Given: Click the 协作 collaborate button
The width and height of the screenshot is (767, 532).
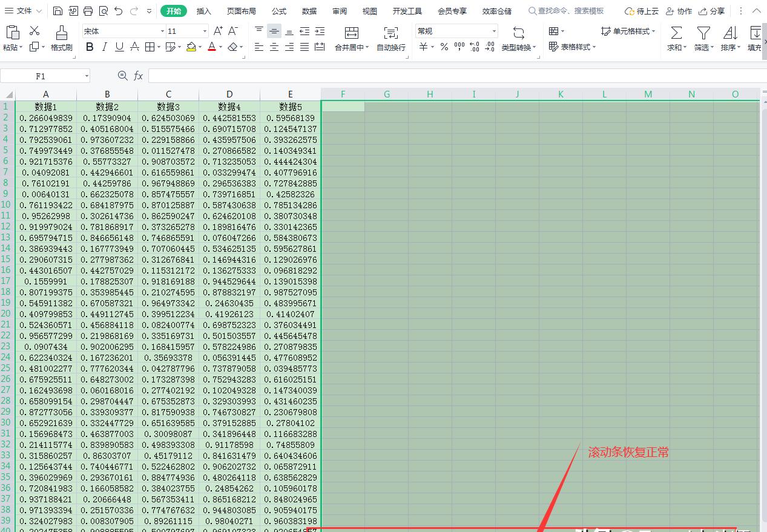Looking at the screenshot, I should (679, 11).
